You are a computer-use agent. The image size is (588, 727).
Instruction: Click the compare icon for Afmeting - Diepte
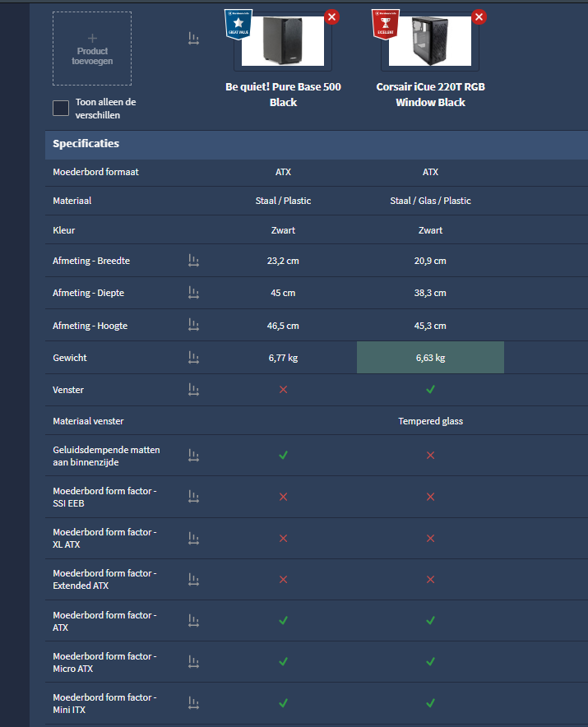tap(193, 293)
